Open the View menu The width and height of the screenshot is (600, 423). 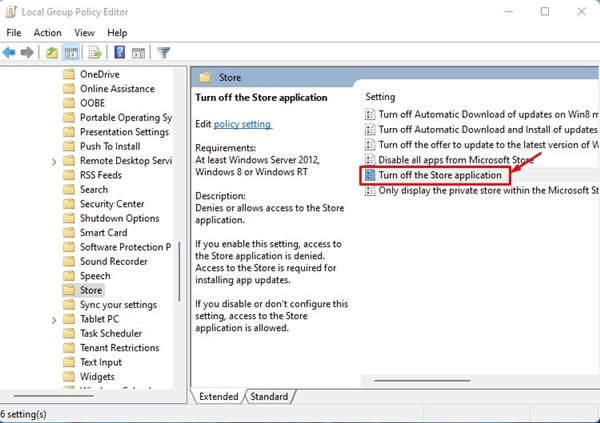tap(84, 33)
